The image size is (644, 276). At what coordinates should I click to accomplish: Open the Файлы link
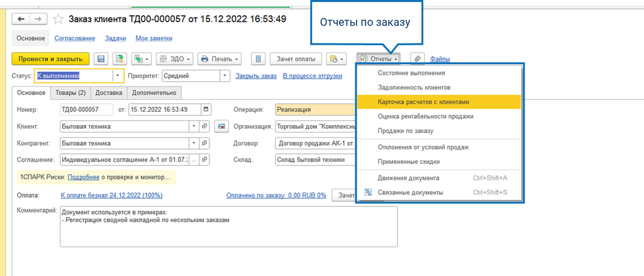pyautogui.click(x=440, y=59)
